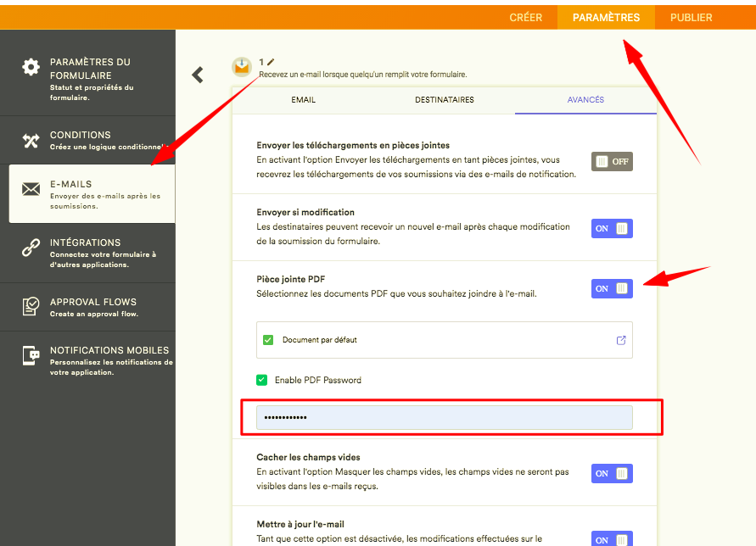Go to CRÉER in top bar
The image size is (756, 546).
point(525,18)
